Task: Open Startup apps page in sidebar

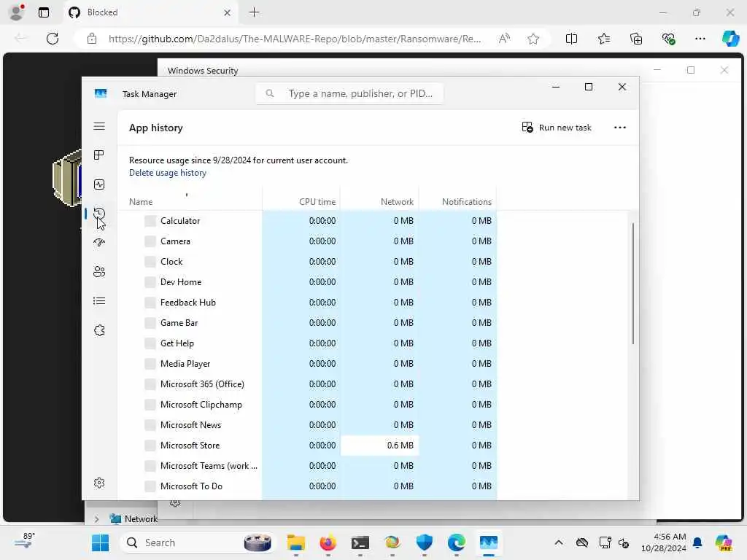Action: 99,243
